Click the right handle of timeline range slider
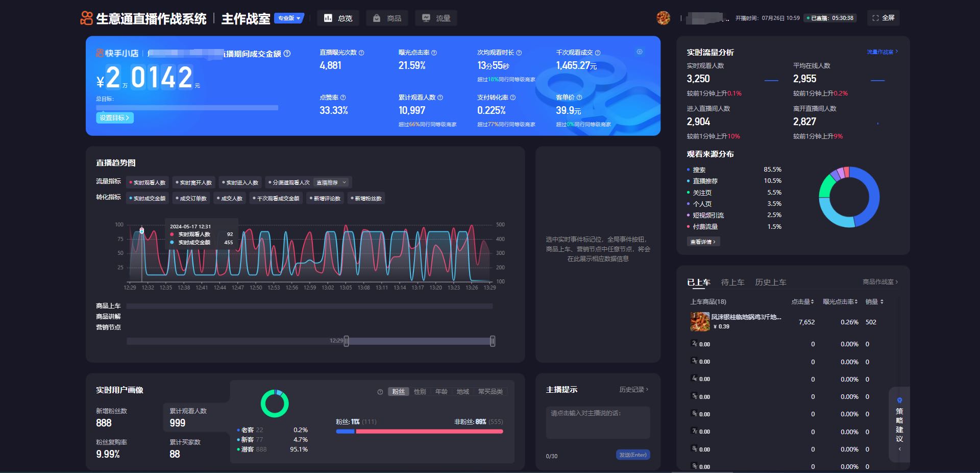This screenshot has height=473, width=980. tap(493, 341)
